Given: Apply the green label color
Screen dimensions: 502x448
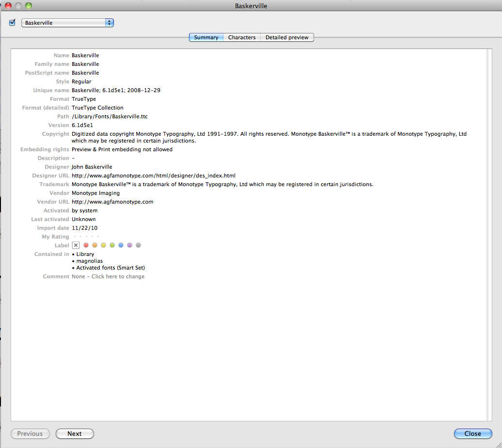Looking at the screenshot, I should pos(112,245).
